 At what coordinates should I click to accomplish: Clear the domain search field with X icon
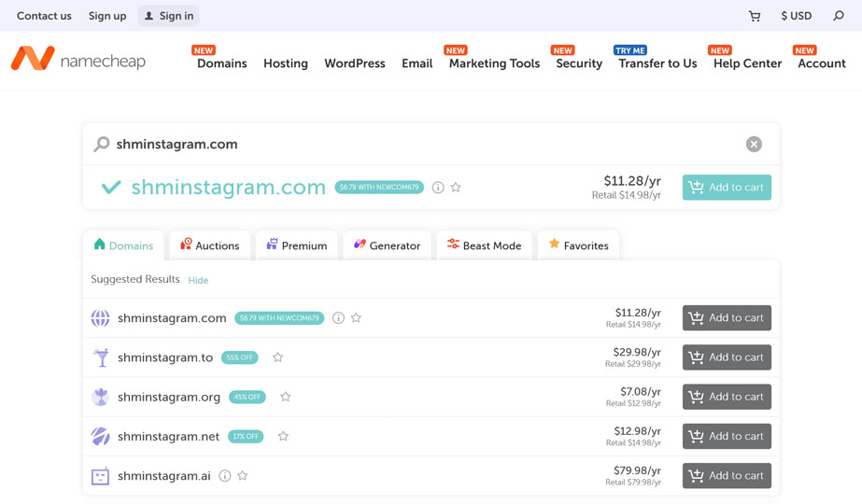point(754,144)
